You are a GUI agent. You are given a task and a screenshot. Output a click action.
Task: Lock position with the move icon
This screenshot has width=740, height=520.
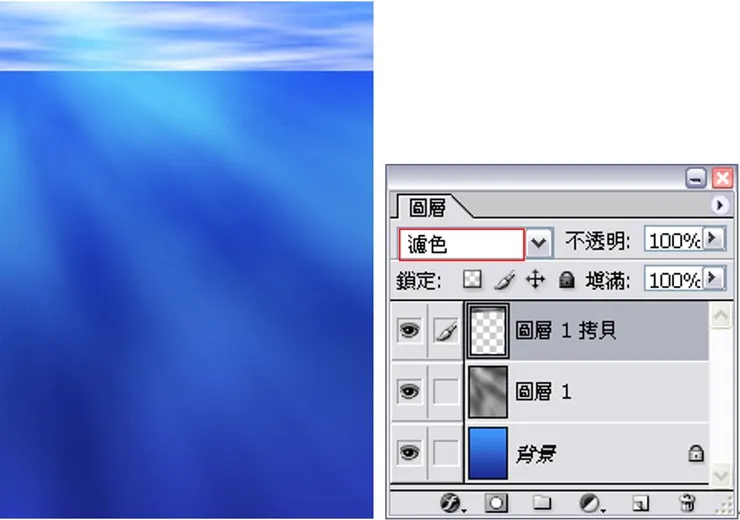(535, 280)
